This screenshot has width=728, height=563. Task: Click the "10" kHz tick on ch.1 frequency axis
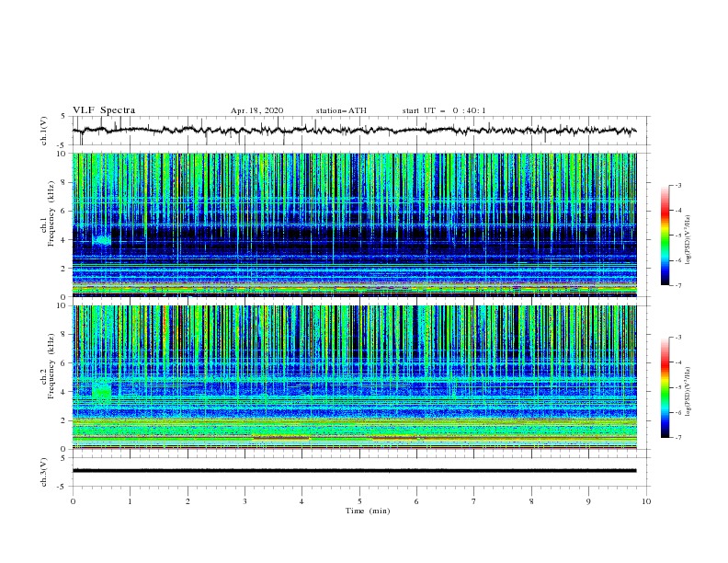[63, 154]
